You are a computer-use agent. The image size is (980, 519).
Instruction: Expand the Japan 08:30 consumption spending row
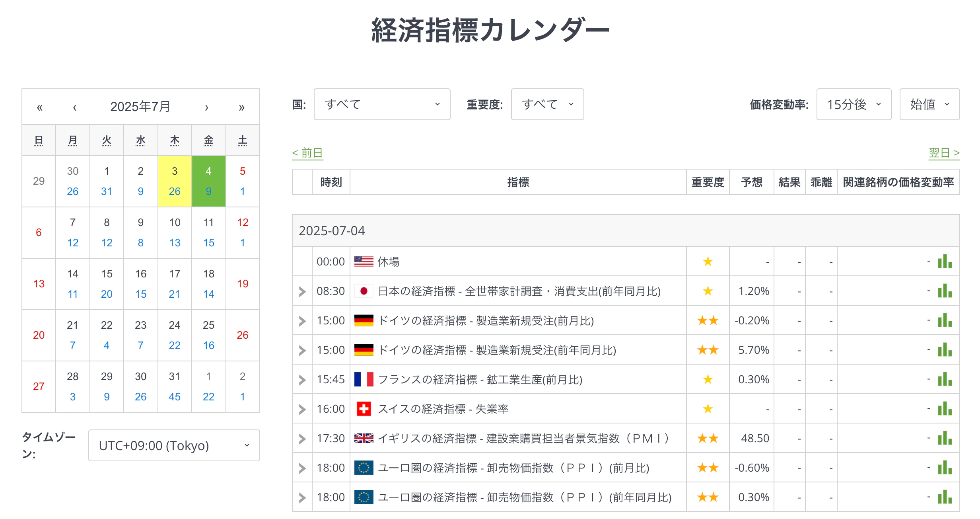click(x=301, y=291)
